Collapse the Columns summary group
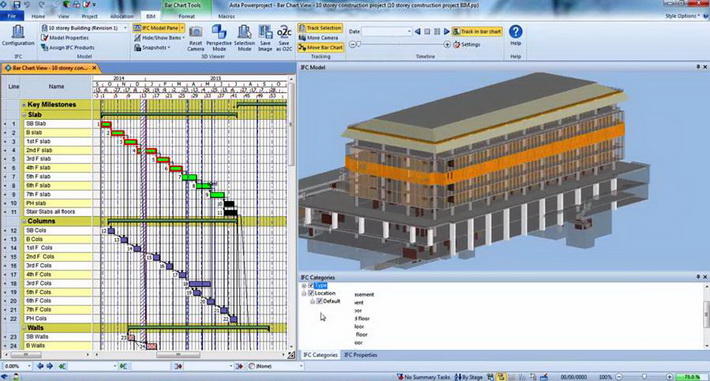Screen dimensions: 710x381 click(x=24, y=221)
